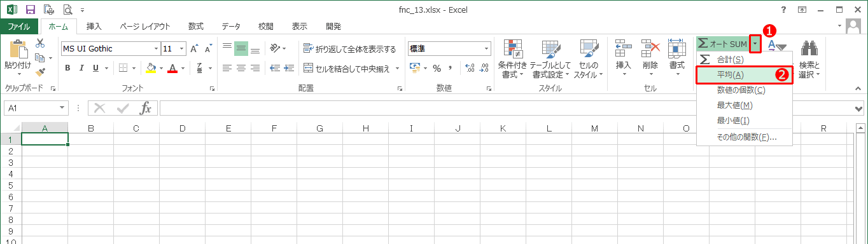Open the MS UI Gothic font name dropdown
The image size is (868, 244).
[156, 49]
